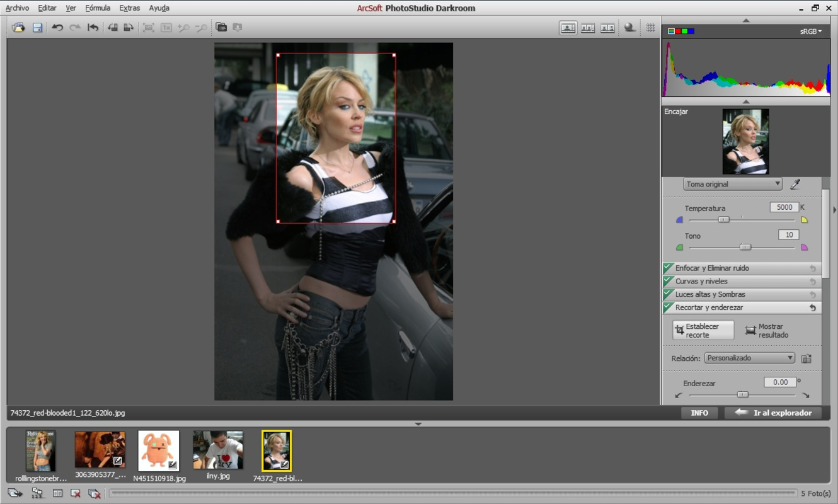Toggle the green histogram channel
This screenshot has height=504, width=838.
pyautogui.click(x=685, y=31)
